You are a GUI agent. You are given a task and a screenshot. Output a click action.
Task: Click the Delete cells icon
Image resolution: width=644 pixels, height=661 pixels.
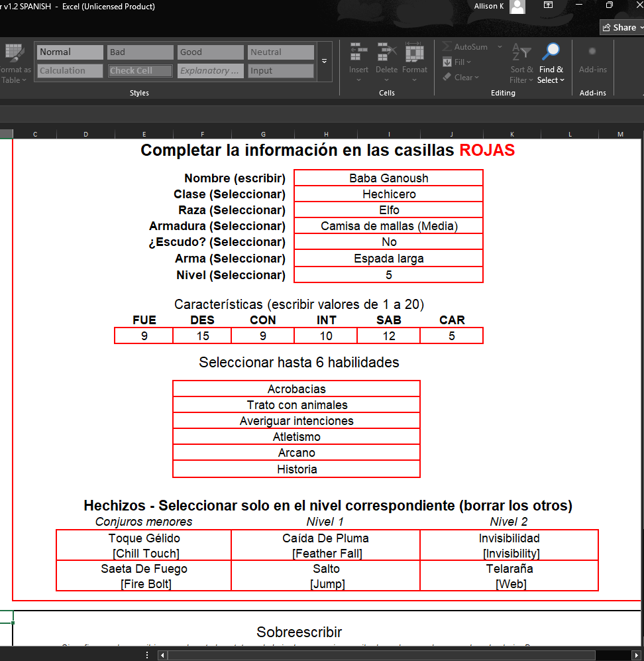(x=387, y=52)
